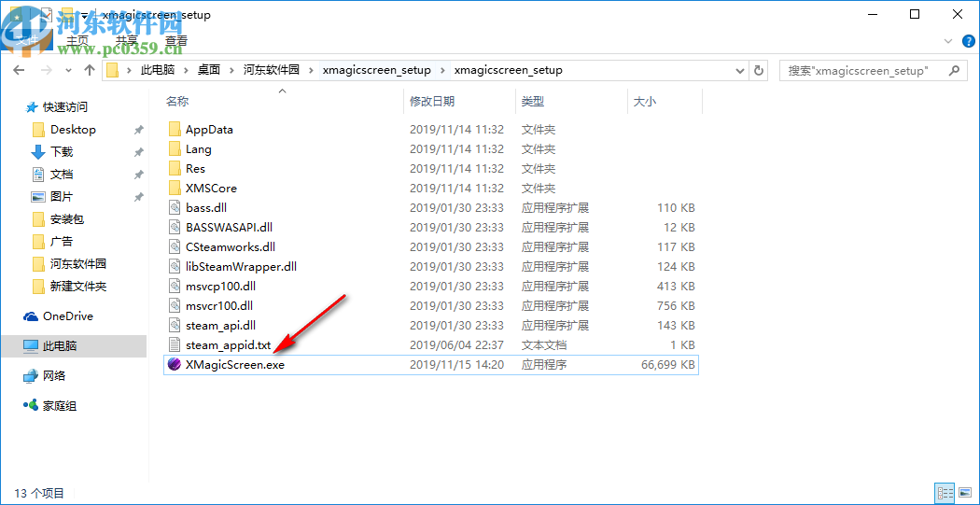Open Explorer help question mark
980x505 pixels.
click(x=967, y=41)
